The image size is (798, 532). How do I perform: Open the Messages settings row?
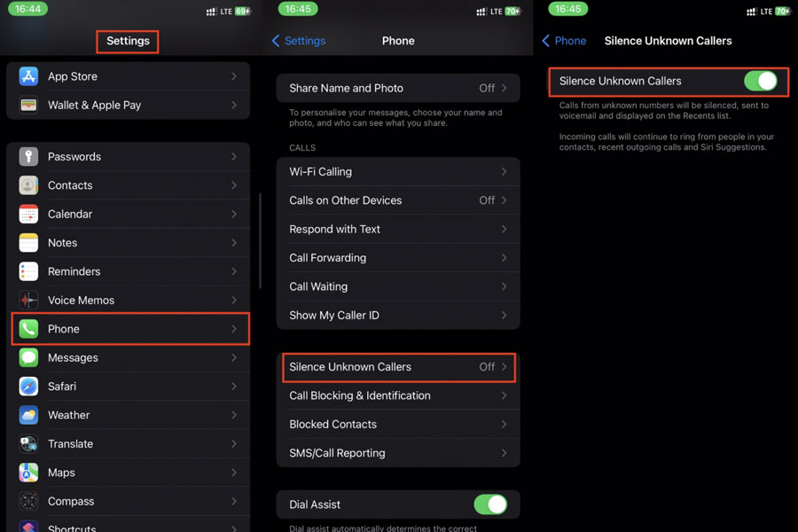130,357
